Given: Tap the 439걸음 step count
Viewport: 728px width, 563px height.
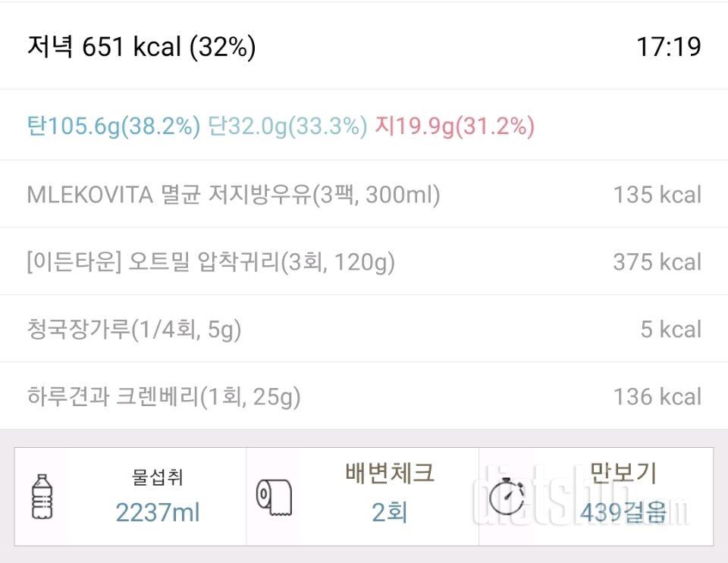Looking at the screenshot, I should (623, 513).
